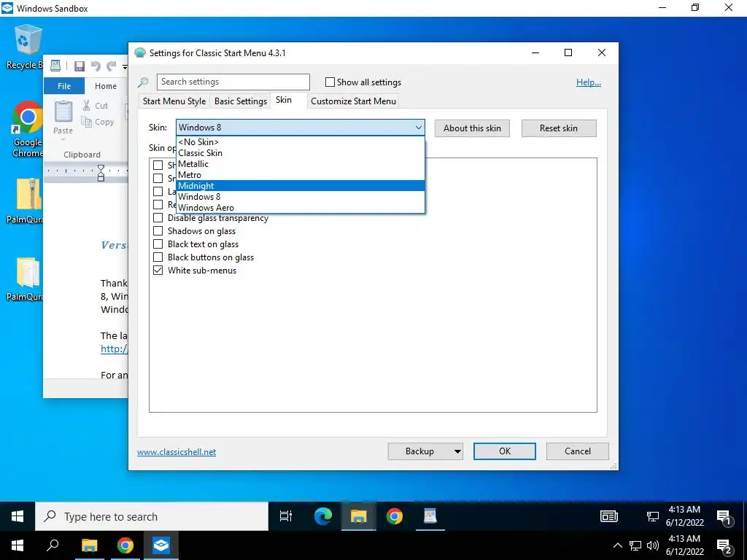Open WordPad quick access customize arrow
Viewport: 747px width, 560px height.
tap(125, 66)
